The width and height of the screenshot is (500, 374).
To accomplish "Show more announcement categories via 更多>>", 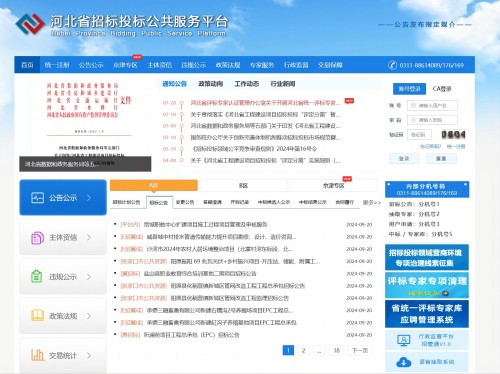I will [x=372, y=202].
